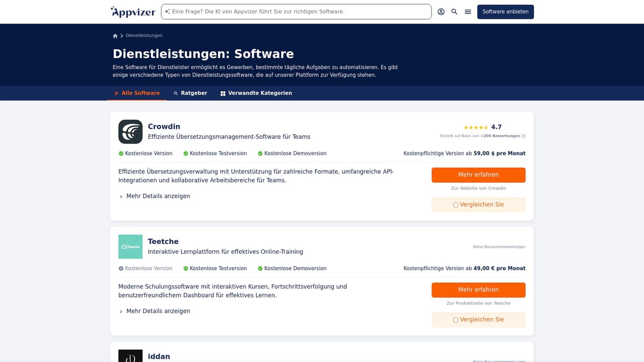Click the Dienstleistungen breadcrumb link

pyautogui.click(x=144, y=36)
